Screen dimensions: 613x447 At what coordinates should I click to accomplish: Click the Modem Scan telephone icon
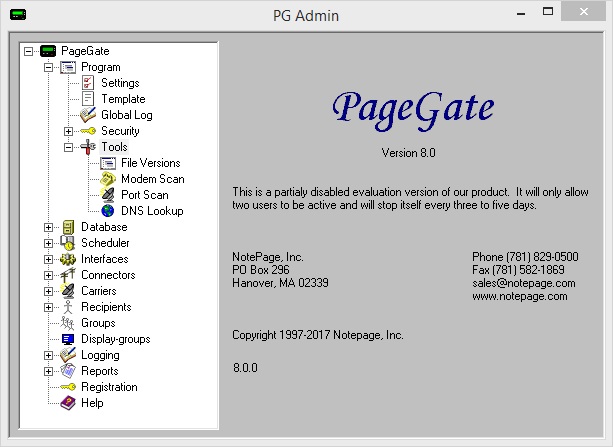(108, 179)
